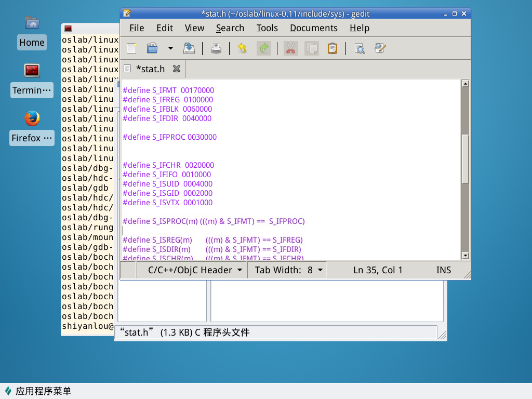The image size is (532, 399).
Task: Save the stat.h file
Action: (x=189, y=48)
